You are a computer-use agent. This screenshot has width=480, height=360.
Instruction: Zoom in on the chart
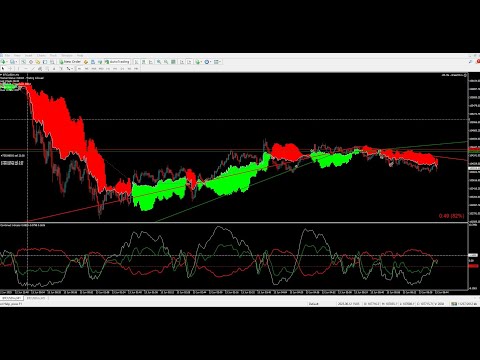tap(159, 62)
